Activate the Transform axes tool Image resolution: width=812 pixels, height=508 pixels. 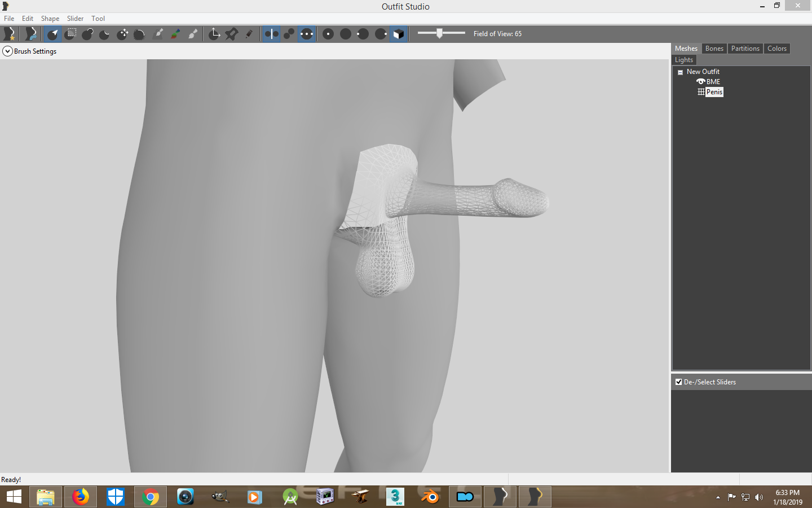coord(214,34)
